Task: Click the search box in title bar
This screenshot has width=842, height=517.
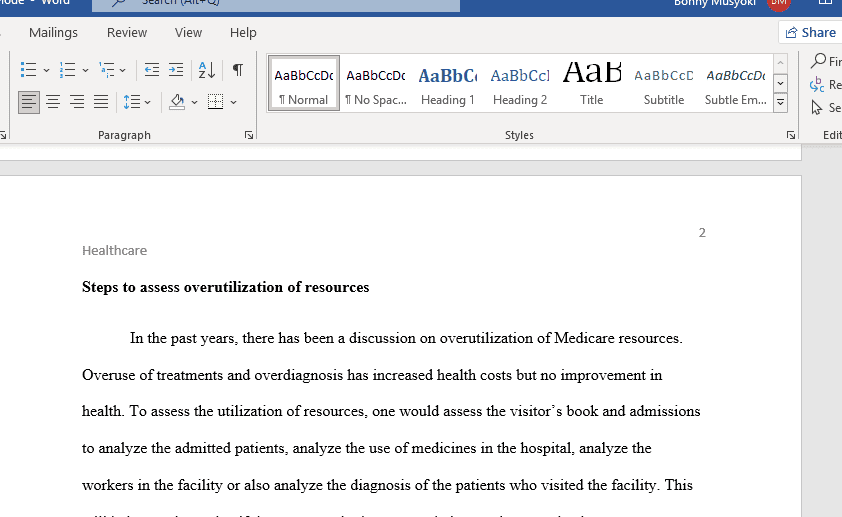Action: tap(276, 4)
